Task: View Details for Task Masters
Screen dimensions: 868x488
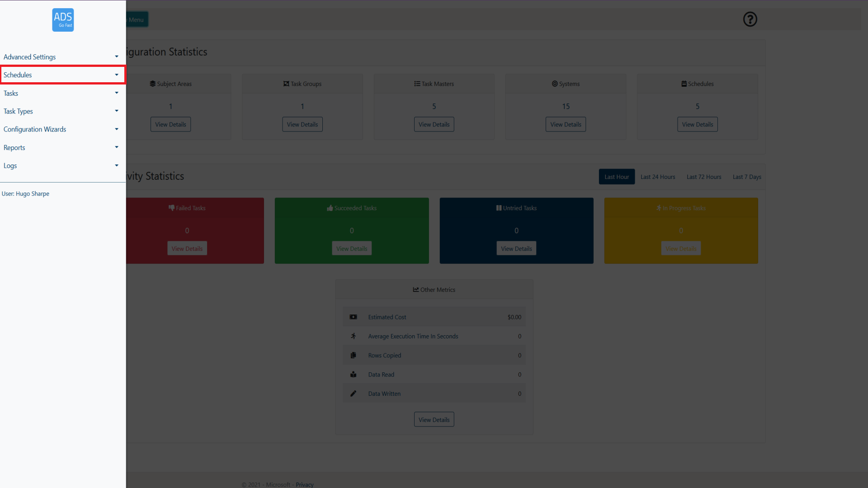Action: pos(434,125)
